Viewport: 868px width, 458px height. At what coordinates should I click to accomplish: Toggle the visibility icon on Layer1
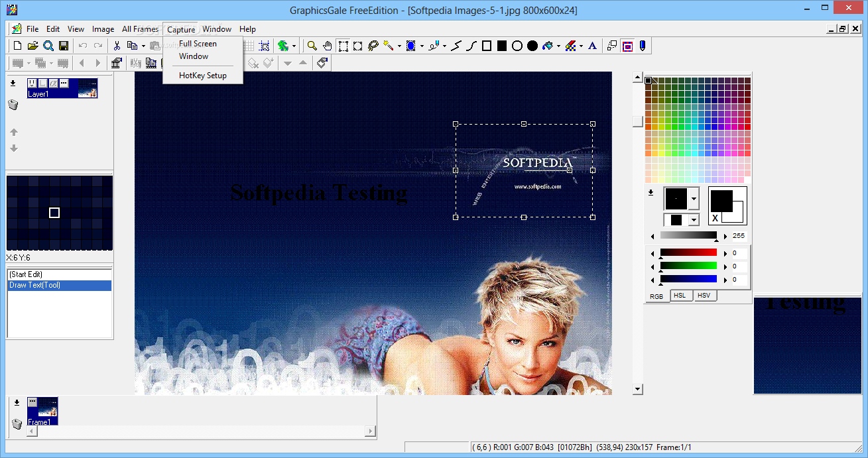click(32, 84)
